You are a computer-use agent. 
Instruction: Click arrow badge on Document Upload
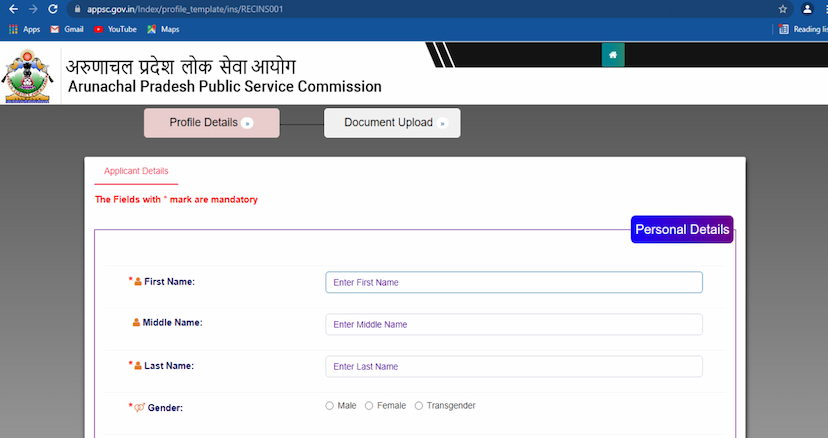(443, 123)
